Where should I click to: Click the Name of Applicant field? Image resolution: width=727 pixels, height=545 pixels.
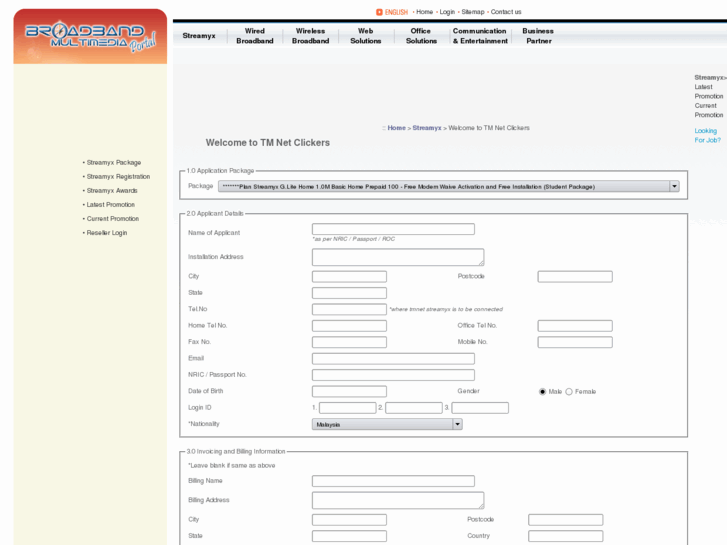pos(393,229)
